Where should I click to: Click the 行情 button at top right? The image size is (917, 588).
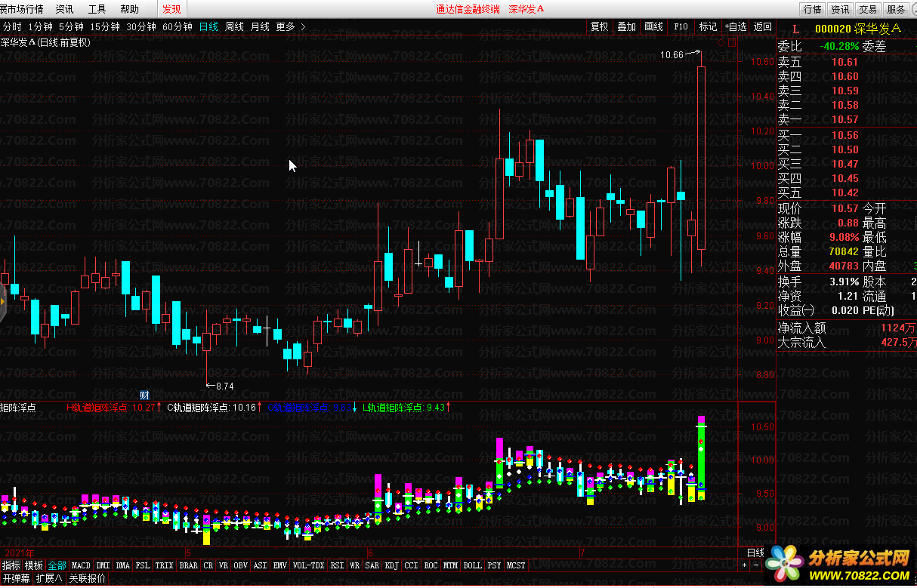[812, 10]
